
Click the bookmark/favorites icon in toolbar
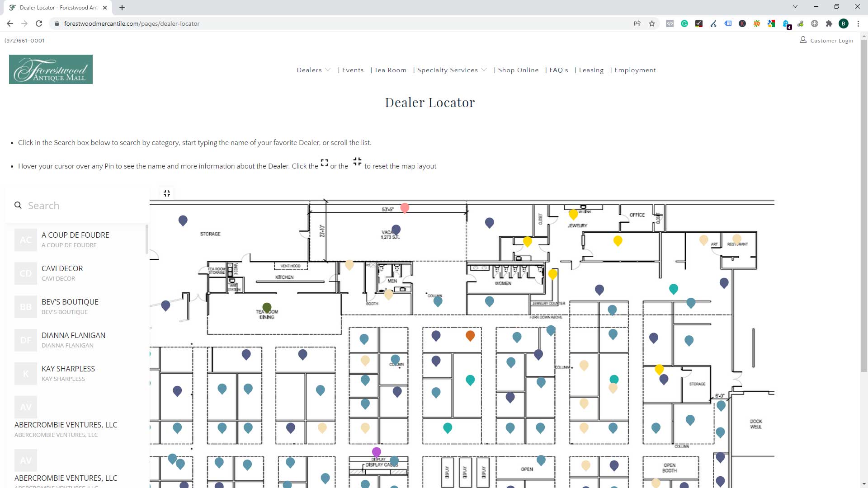(652, 24)
